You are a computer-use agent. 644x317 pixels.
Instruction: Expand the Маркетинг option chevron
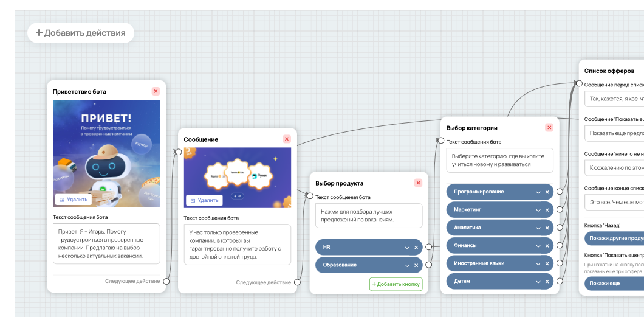click(538, 210)
